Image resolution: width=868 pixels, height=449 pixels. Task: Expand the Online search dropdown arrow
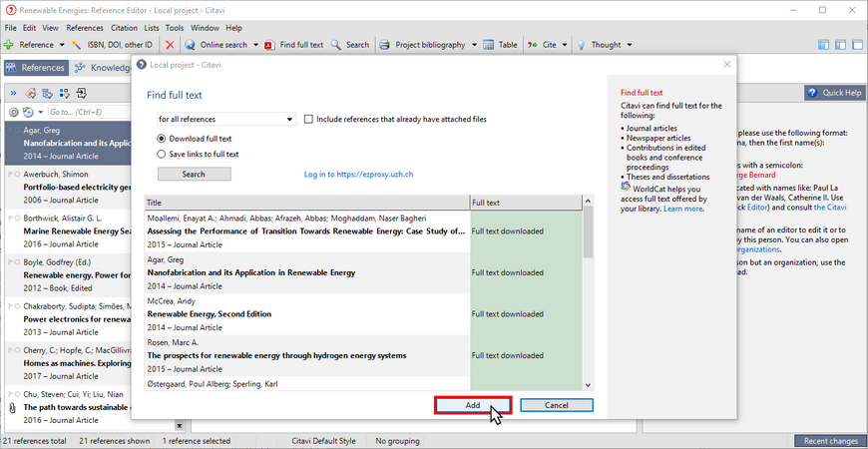click(255, 45)
